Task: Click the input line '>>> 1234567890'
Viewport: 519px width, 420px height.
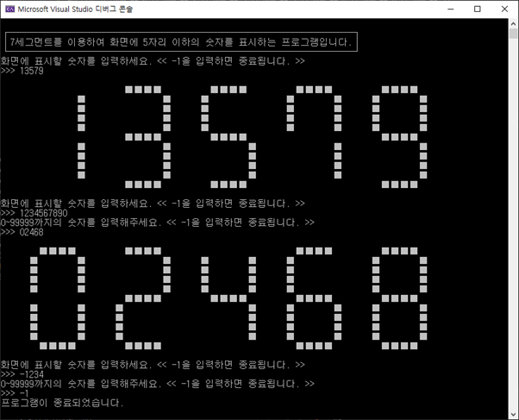Action: click(x=34, y=213)
